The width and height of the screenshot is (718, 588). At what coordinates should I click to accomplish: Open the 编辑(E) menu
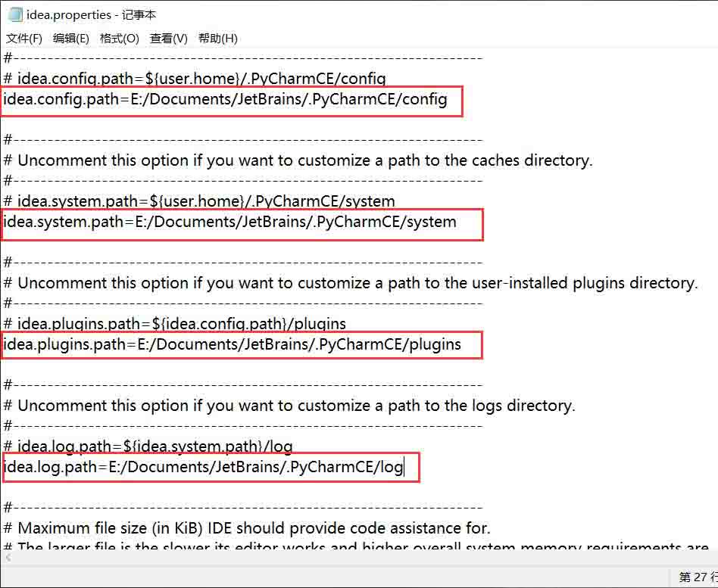[x=71, y=39]
